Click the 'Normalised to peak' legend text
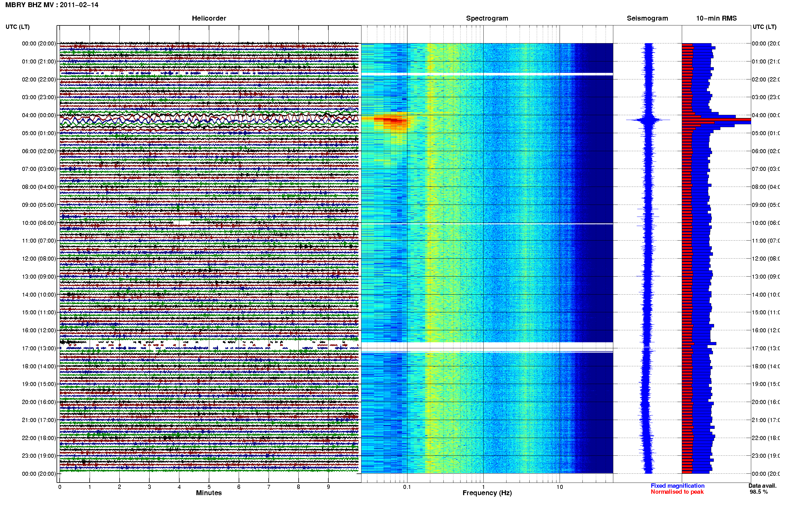Viewport: 812px width, 508px height. coord(677,492)
